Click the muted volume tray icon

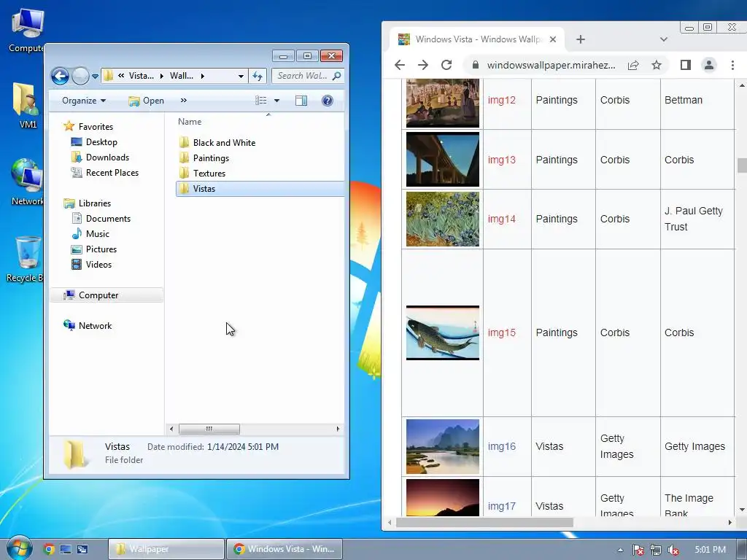673,550
